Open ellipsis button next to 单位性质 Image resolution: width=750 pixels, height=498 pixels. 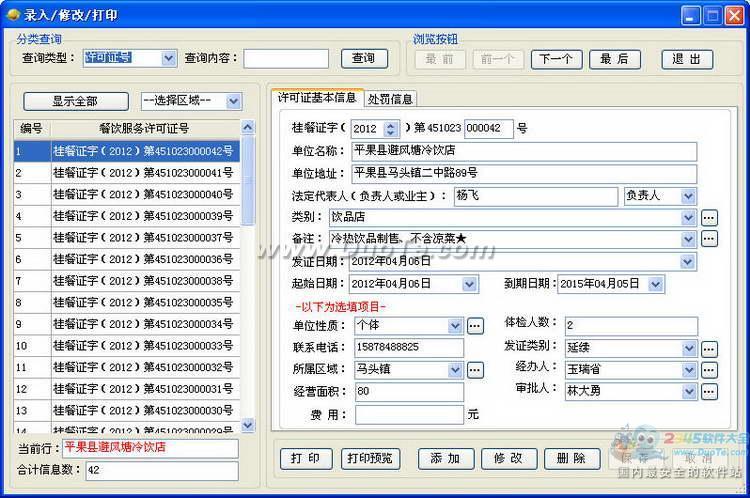pyautogui.click(x=475, y=326)
